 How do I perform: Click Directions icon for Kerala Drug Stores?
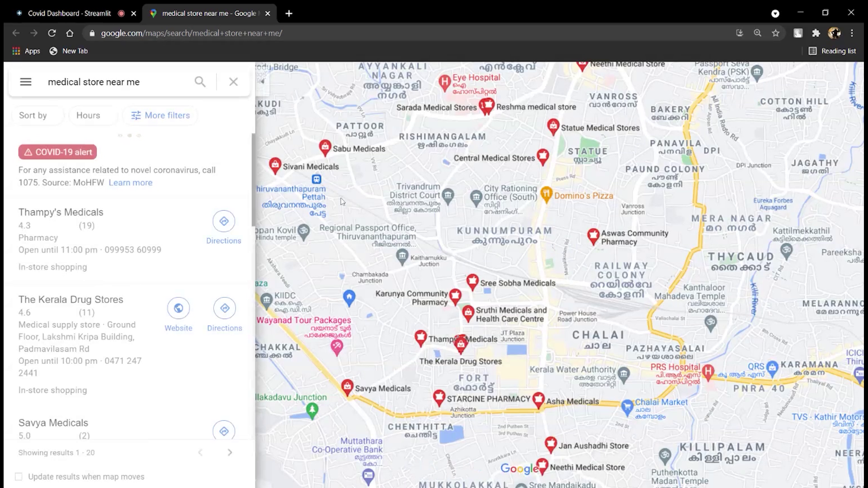click(225, 309)
